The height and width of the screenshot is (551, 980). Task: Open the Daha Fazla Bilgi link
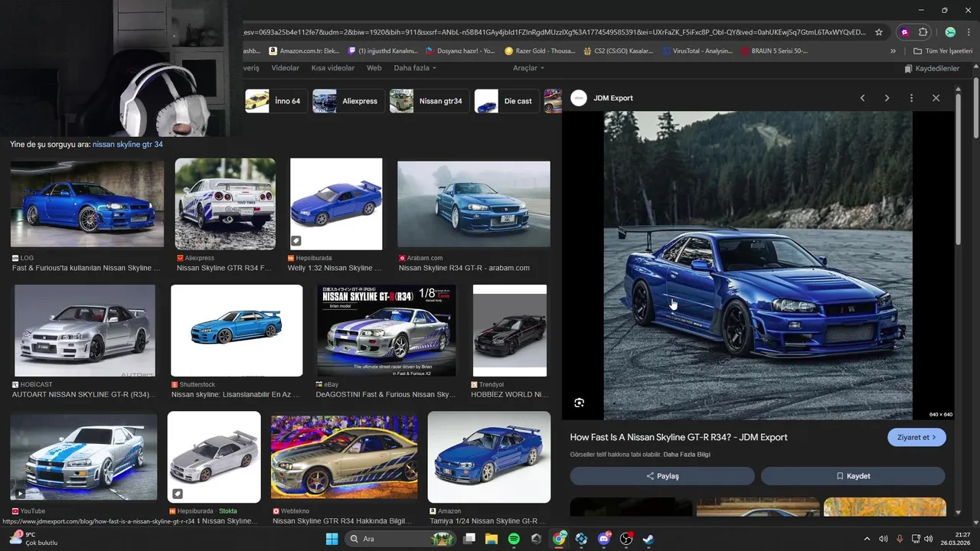point(687,455)
